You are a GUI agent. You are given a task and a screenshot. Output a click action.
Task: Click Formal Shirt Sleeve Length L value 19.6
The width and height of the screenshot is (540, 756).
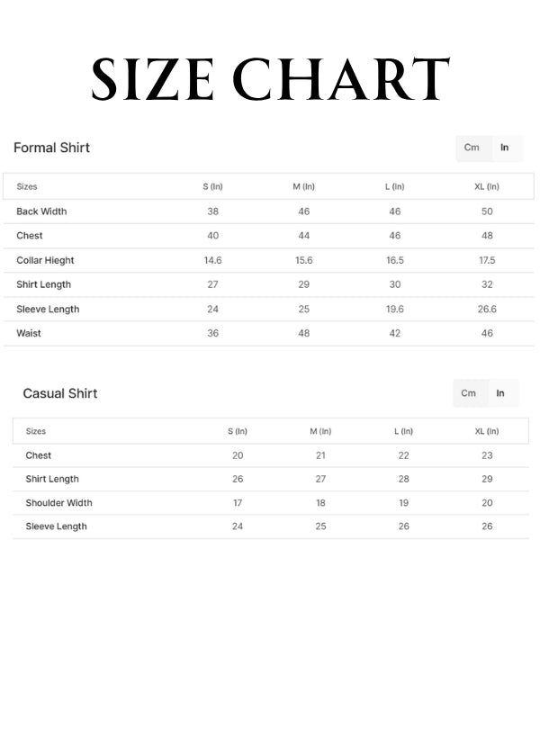pos(394,309)
